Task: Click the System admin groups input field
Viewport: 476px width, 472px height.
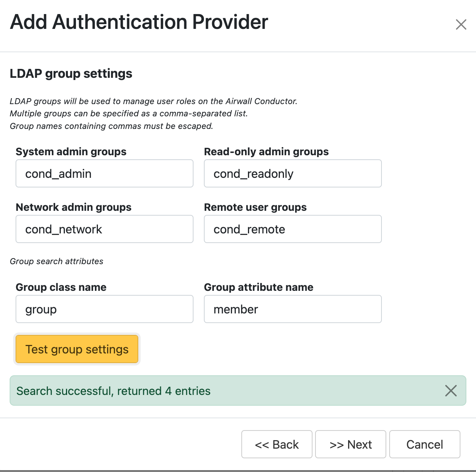Action: [x=104, y=173]
